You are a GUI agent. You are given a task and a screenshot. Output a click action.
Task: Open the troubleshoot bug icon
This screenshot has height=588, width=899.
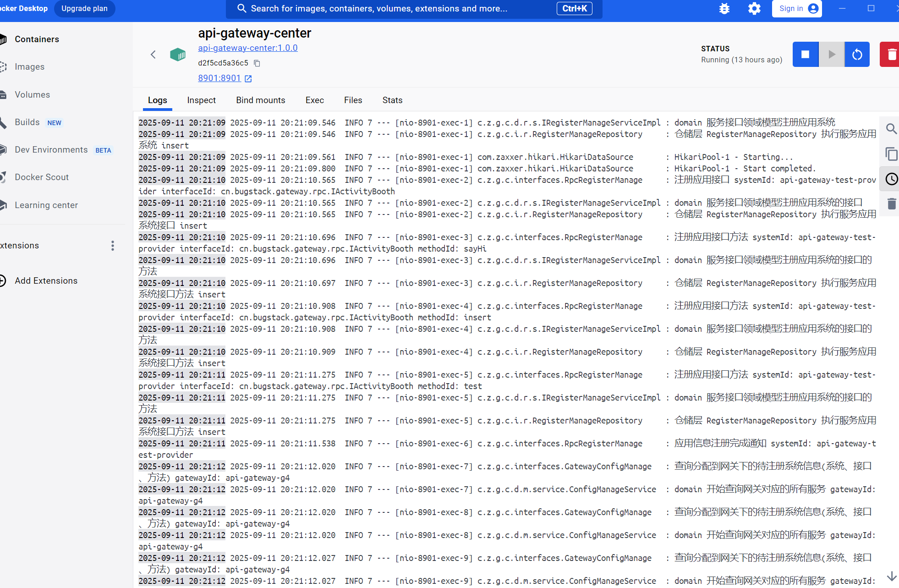724,9
